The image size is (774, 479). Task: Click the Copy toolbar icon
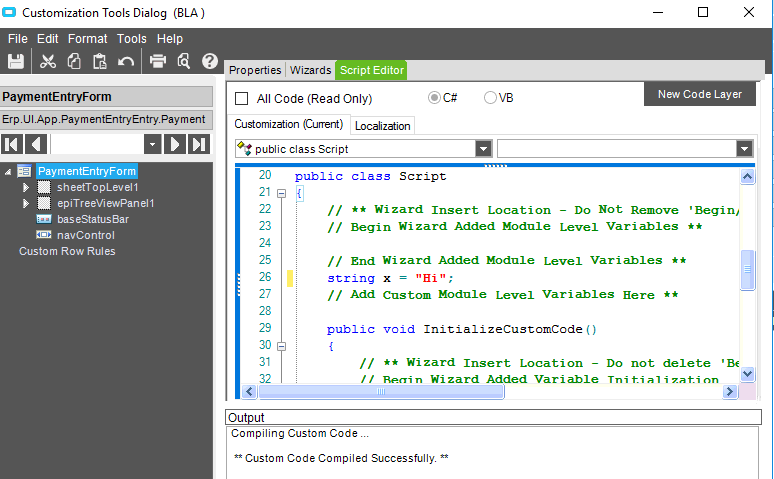pyautogui.click(x=74, y=61)
